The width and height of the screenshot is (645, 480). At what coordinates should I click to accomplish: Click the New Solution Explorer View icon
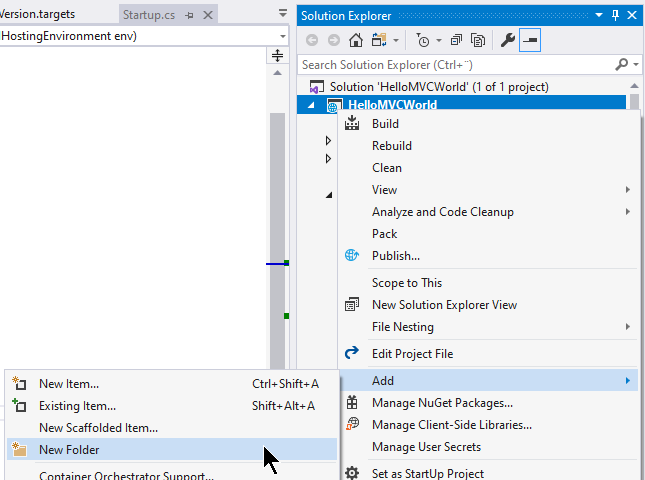pos(352,304)
